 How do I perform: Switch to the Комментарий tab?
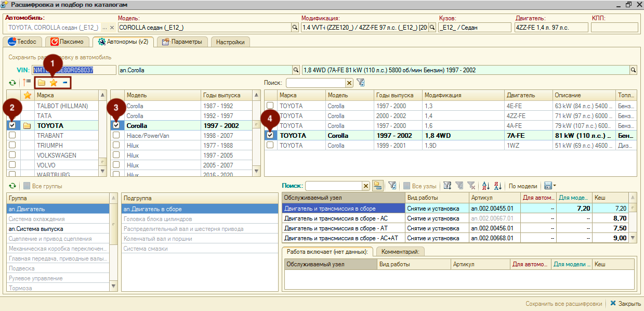401,252
